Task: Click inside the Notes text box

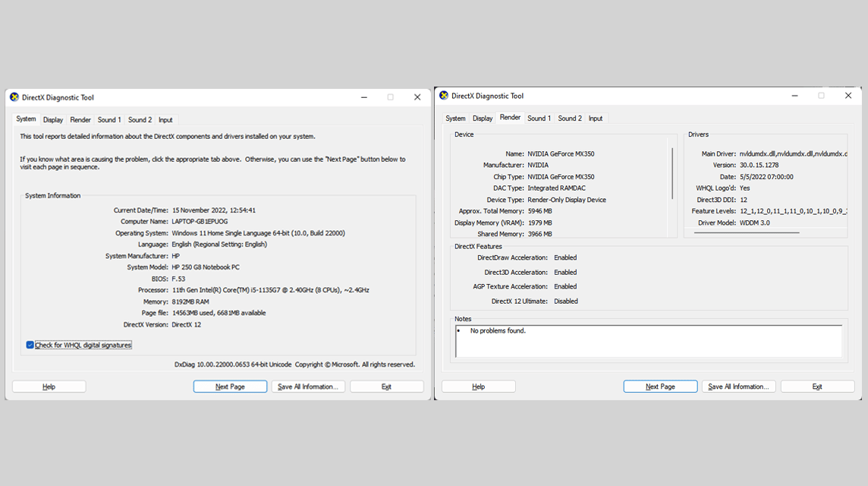Action: point(649,342)
